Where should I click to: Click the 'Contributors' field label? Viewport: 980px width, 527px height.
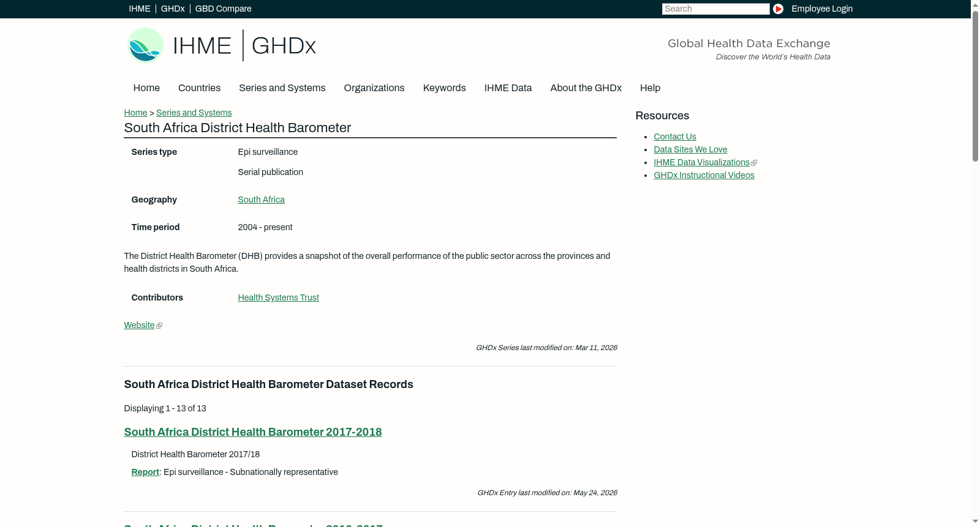157,297
